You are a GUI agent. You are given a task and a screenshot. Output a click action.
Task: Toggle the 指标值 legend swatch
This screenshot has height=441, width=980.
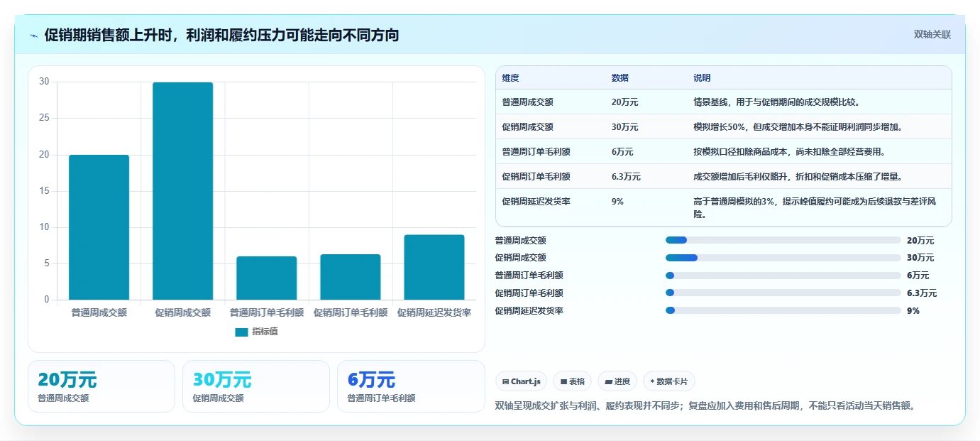click(x=241, y=332)
